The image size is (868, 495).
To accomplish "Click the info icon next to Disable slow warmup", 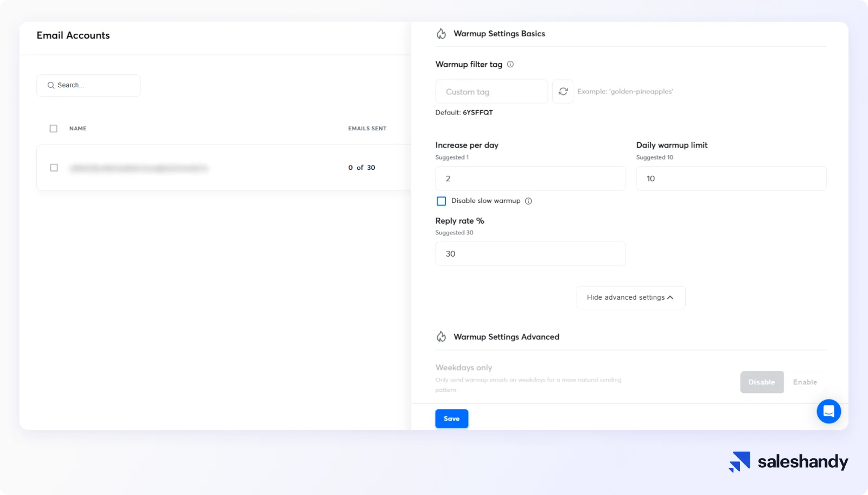I will click(528, 201).
